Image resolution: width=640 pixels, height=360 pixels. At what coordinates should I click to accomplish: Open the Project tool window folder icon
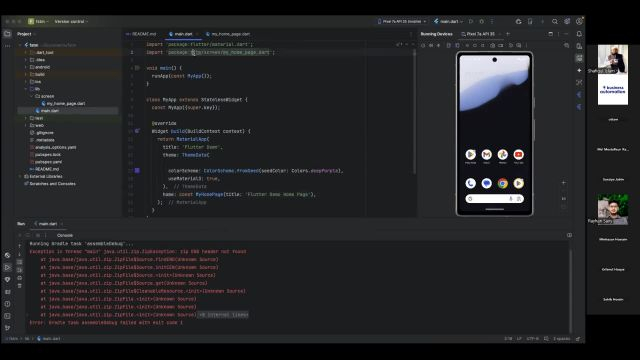pos(7,34)
